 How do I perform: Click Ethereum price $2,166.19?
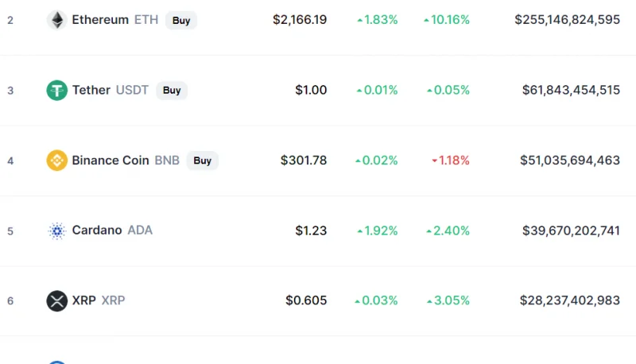coord(300,19)
